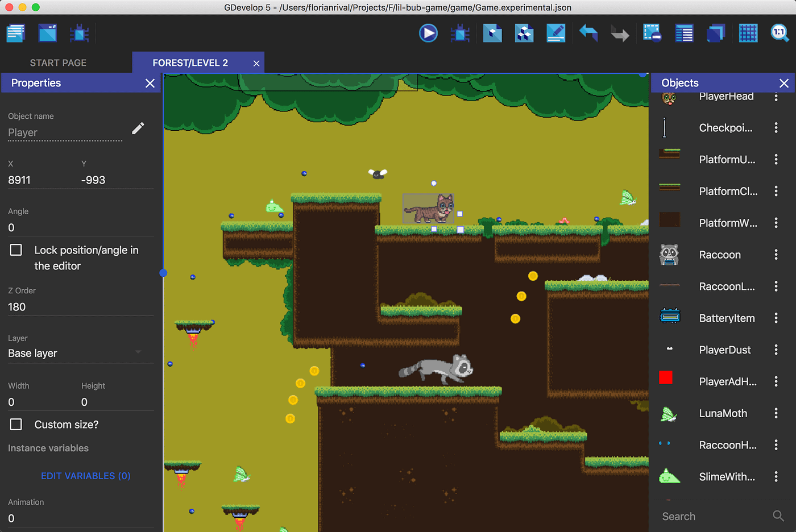Open the Project Manager
796x532 pixels.
click(x=15, y=32)
